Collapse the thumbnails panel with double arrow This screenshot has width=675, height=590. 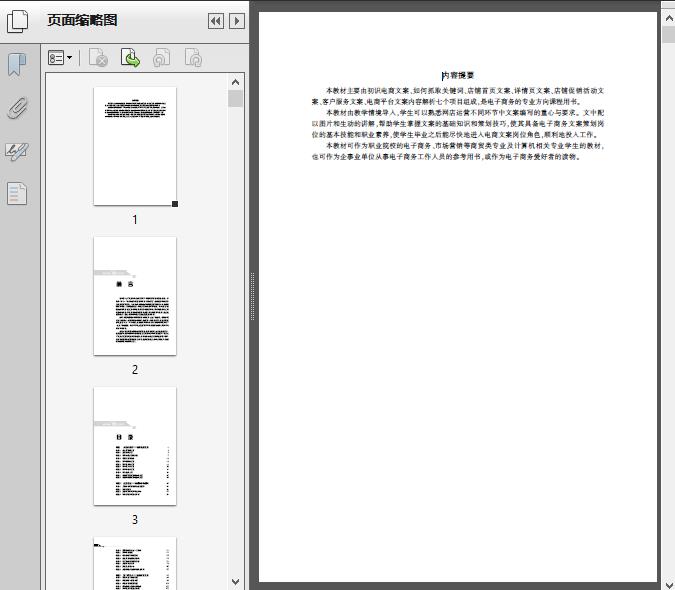click(x=215, y=21)
